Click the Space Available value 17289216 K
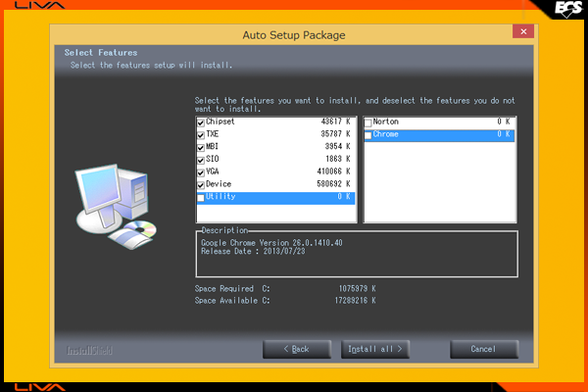Screen dimensions: 588x392 coord(355,301)
